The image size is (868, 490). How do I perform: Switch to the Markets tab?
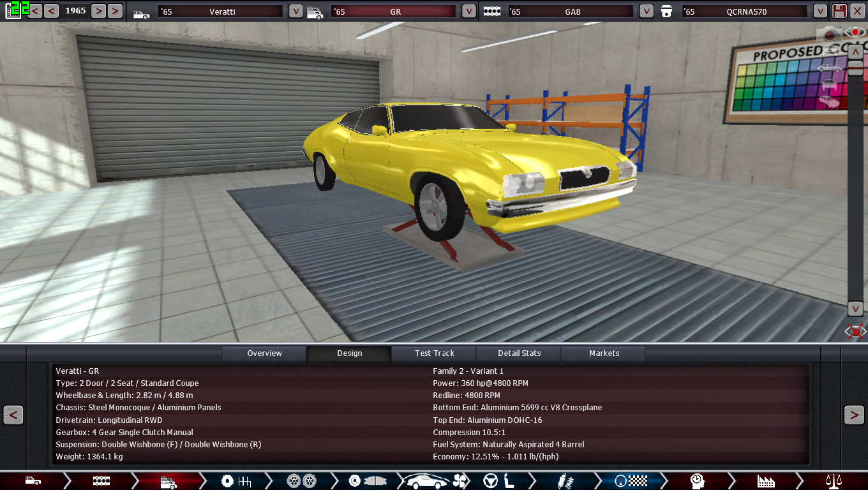point(604,353)
